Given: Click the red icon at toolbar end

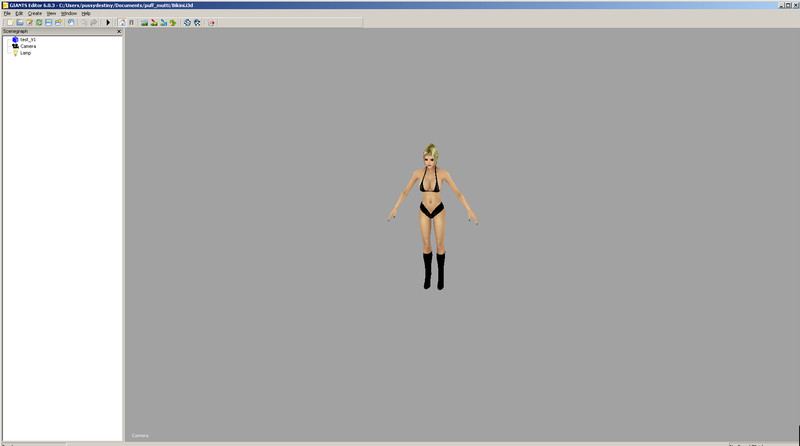Looking at the screenshot, I should (x=212, y=22).
